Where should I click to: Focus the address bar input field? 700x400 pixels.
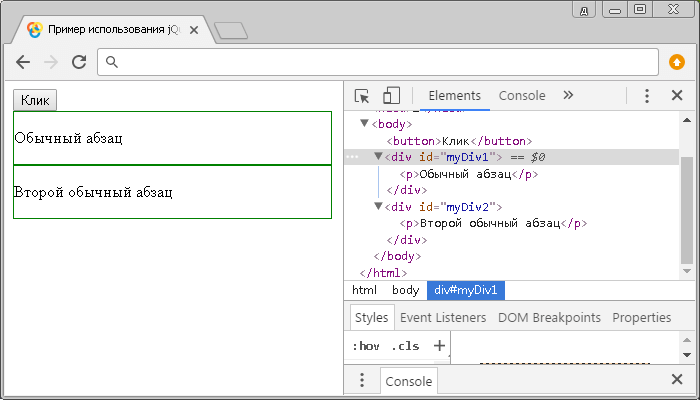[378, 62]
